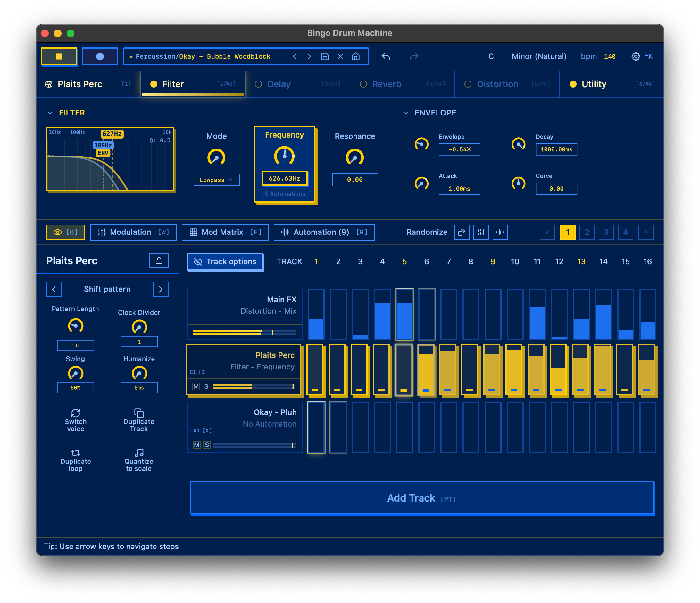Solo the Okay - Pluh track

coord(207,445)
